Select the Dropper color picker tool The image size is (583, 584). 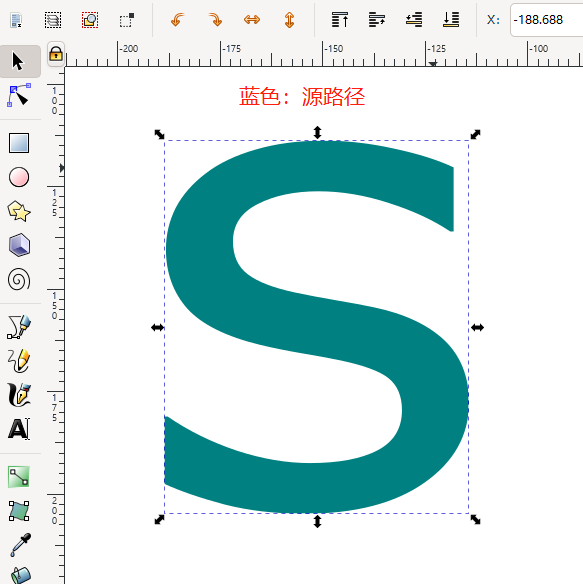click(x=20, y=545)
